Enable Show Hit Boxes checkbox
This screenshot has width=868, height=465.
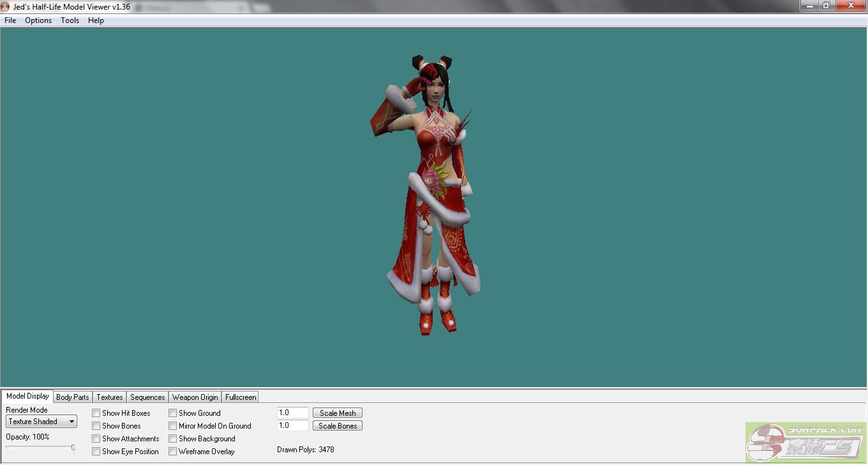click(96, 413)
